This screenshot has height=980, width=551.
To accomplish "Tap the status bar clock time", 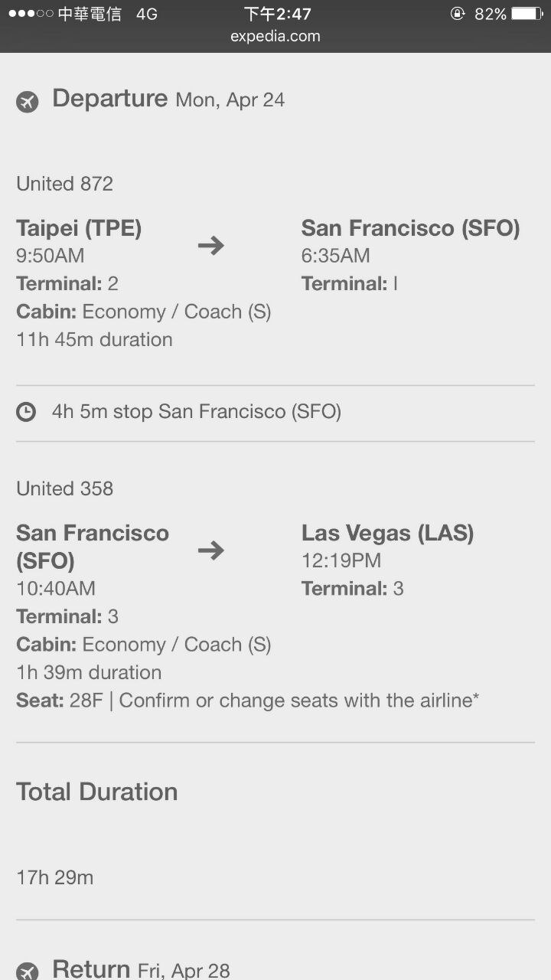I will pyautogui.click(x=277, y=14).
